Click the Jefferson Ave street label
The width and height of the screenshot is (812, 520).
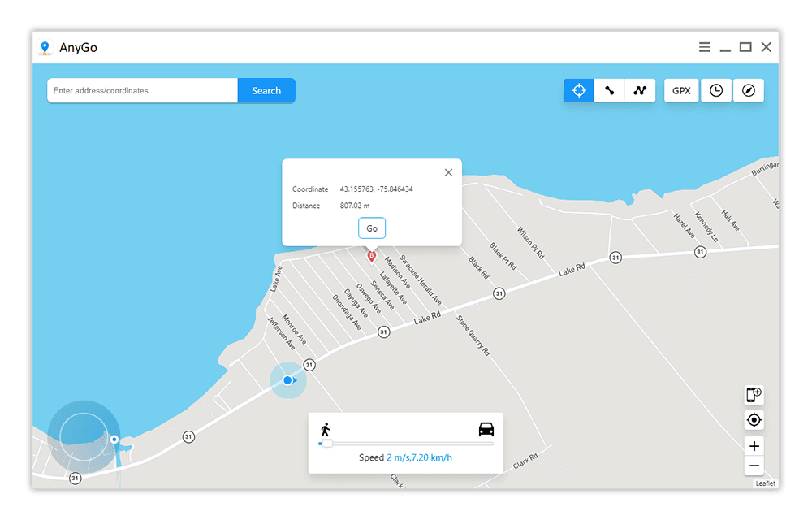click(x=281, y=333)
